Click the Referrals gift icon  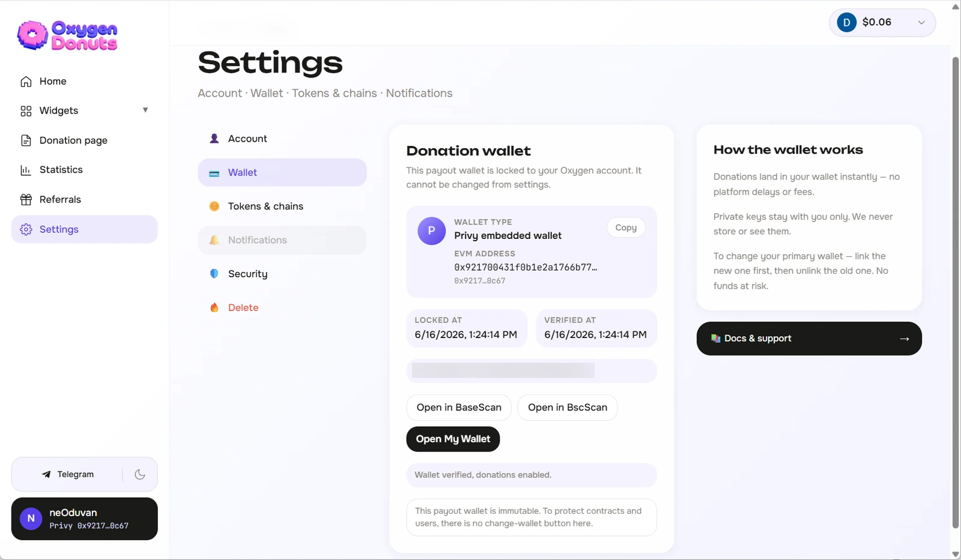point(26,199)
